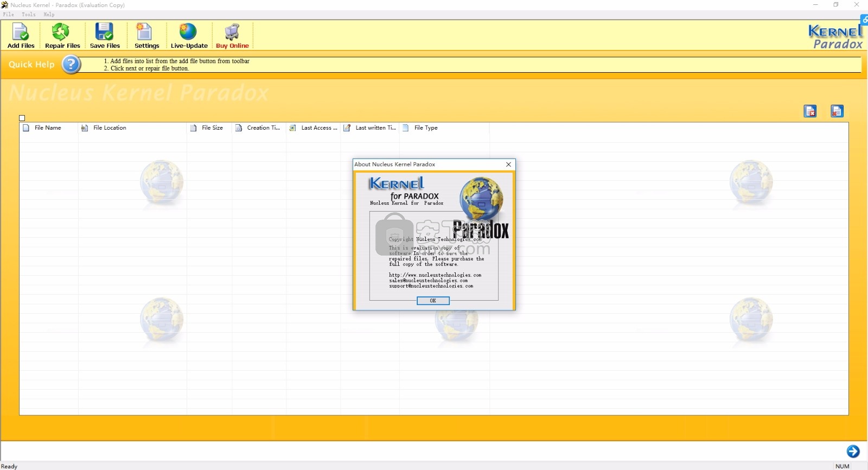Click the support@nucleustechnologies.com email text
The width and height of the screenshot is (868, 470).
pyautogui.click(x=431, y=286)
